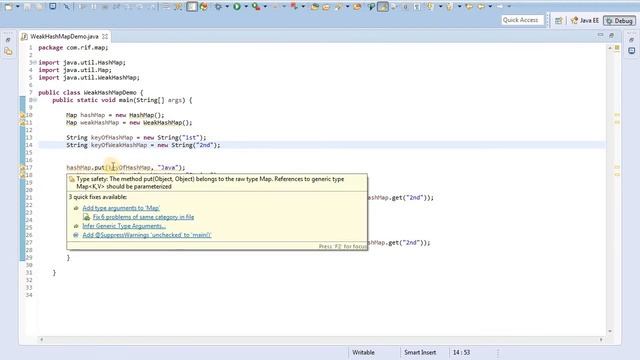Click the New file toolbar icon

point(8,7)
